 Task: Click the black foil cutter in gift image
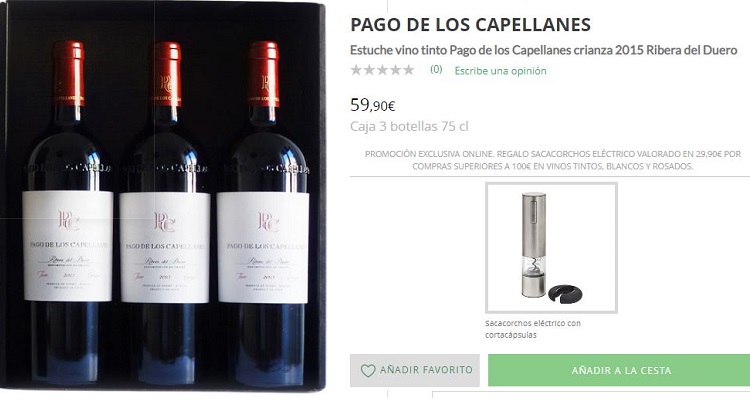[565, 293]
